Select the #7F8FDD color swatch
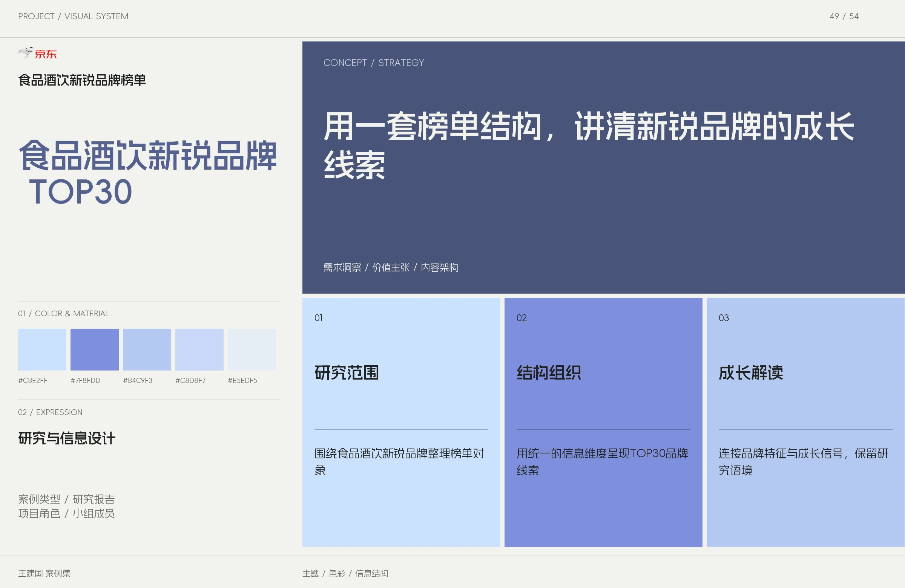The height and width of the screenshot is (588, 905). click(95, 349)
